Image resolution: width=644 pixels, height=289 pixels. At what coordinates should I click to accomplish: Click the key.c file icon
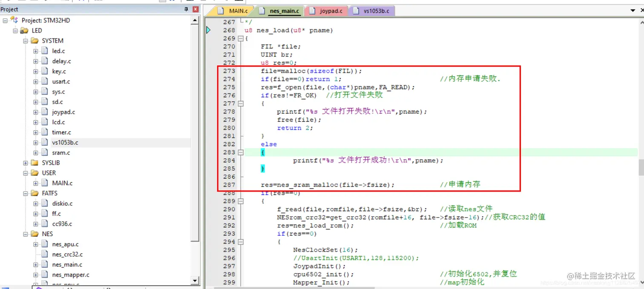(x=45, y=71)
